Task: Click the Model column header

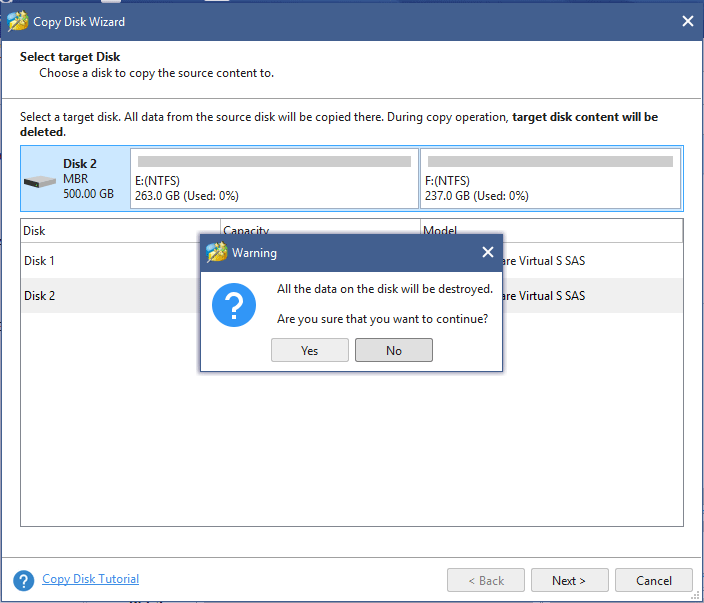Action: (552, 231)
